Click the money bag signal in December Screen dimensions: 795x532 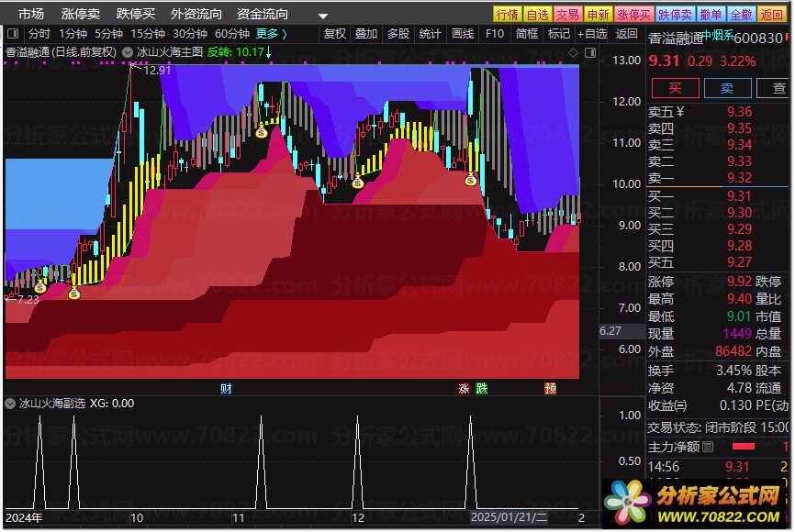click(x=357, y=182)
